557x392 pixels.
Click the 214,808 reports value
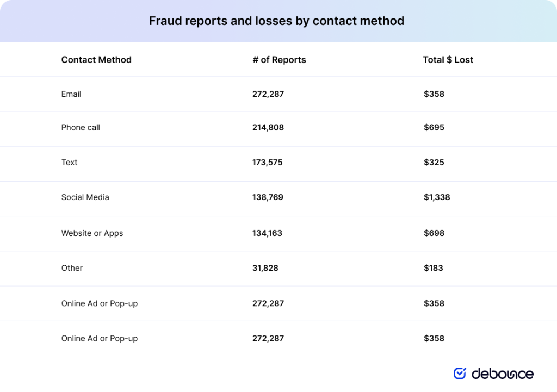tap(268, 128)
